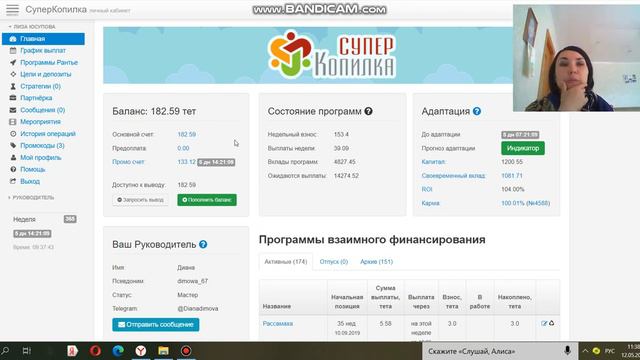Viewport: 640px width, 360px height.
Task: Open the Edge browser in taskbar
Action: click(x=118, y=351)
